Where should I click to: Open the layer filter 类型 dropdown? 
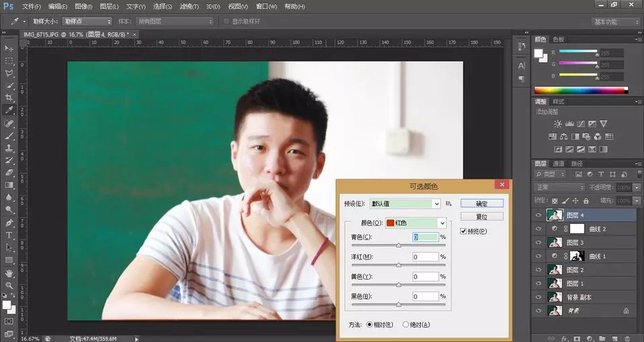(550, 174)
